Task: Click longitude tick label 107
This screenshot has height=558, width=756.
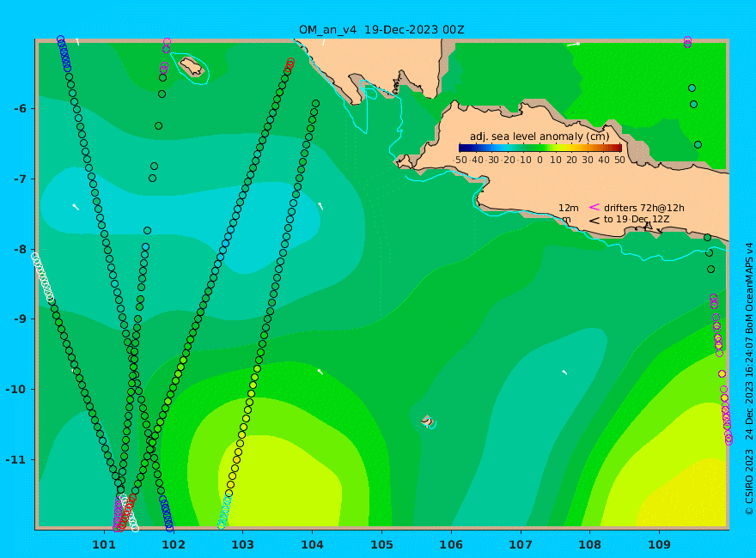Action: click(x=521, y=545)
